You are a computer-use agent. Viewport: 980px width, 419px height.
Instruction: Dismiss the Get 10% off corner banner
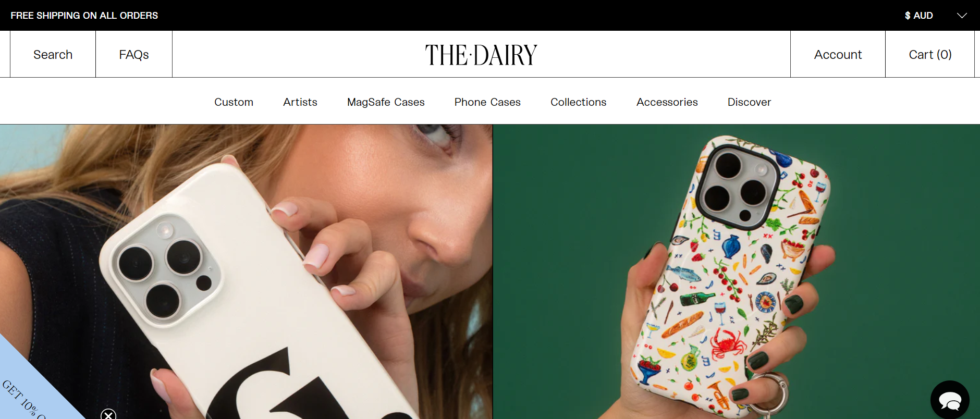coord(108,415)
